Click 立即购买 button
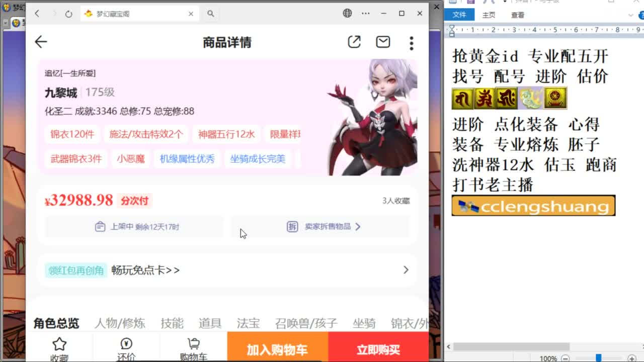The height and width of the screenshot is (362, 644). (x=378, y=347)
